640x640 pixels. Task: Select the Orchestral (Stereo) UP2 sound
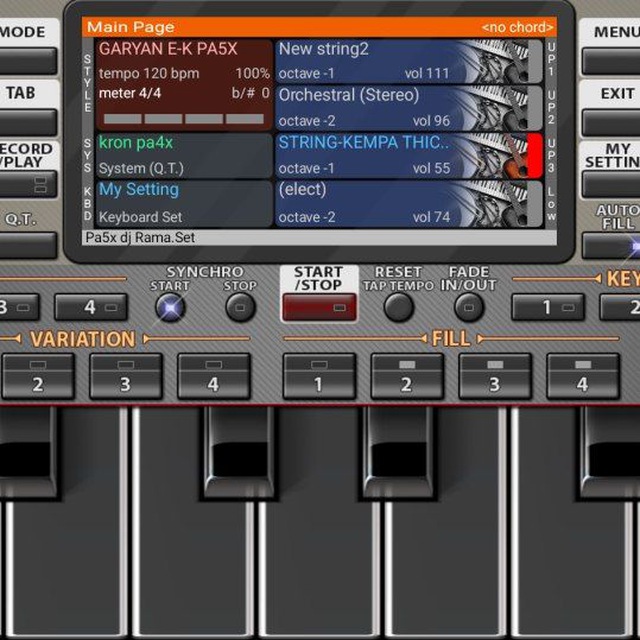(x=402, y=108)
